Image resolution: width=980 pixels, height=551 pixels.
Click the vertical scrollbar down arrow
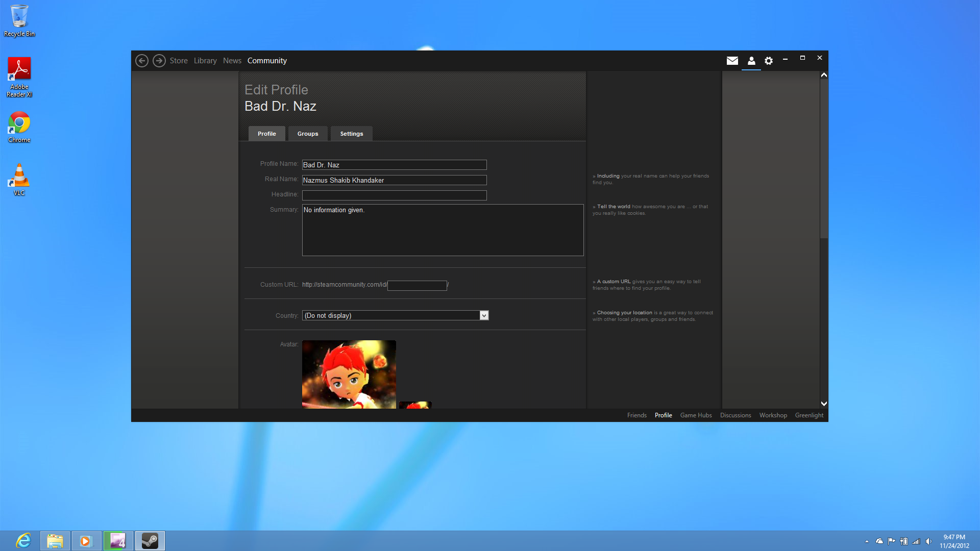coord(824,404)
